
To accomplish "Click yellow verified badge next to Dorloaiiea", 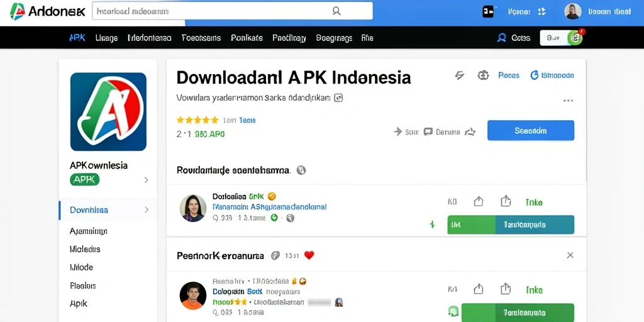I will point(272,196).
